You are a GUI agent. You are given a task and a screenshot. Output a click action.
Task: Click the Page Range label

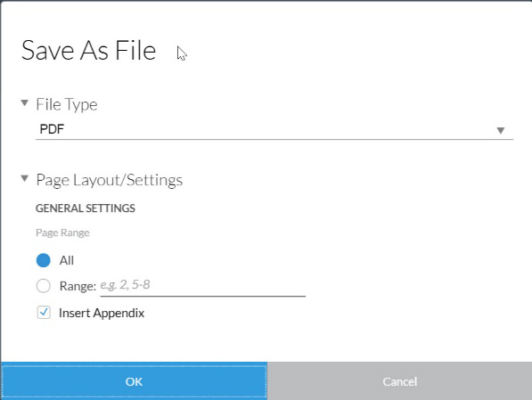coord(62,233)
